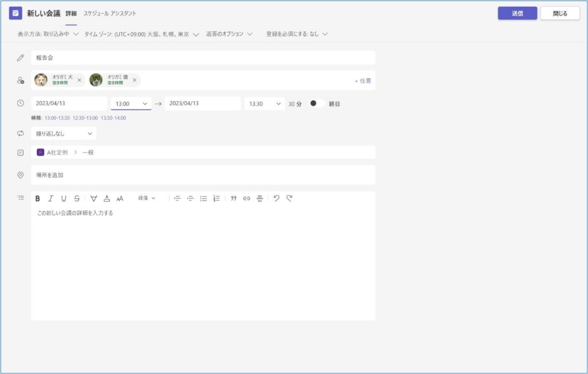Insert a quote block
Screen dimensions: 588x374
tap(234, 198)
